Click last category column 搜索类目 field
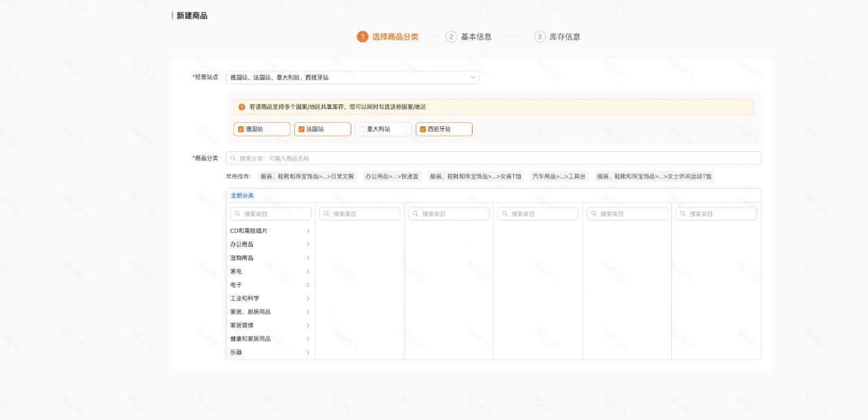Screen dimensions: 868x420 (716, 214)
